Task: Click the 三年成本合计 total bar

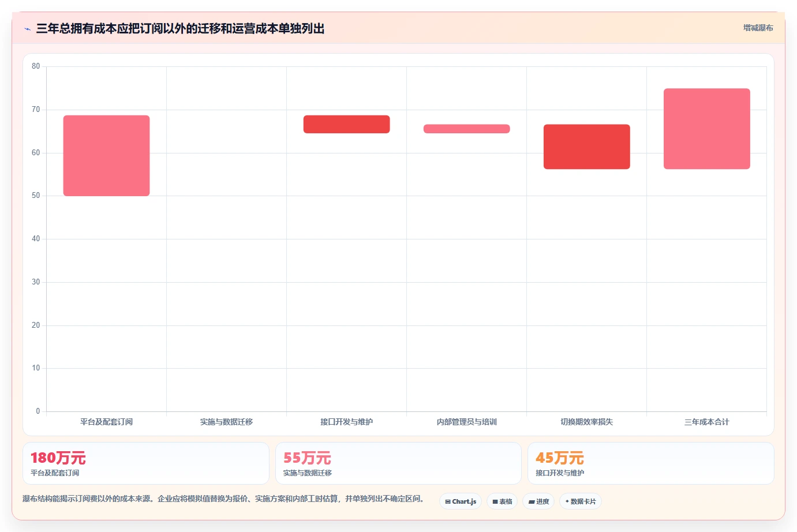Action: 707,129
